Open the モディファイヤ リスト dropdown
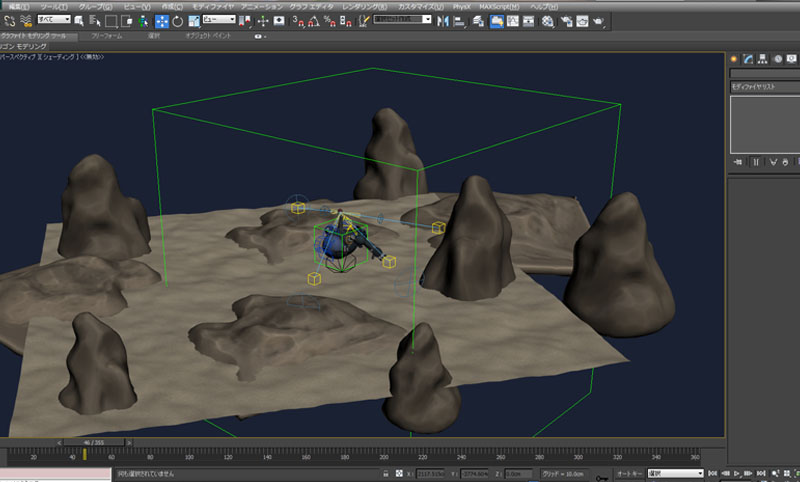The image size is (800, 482). (x=765, y=87)
